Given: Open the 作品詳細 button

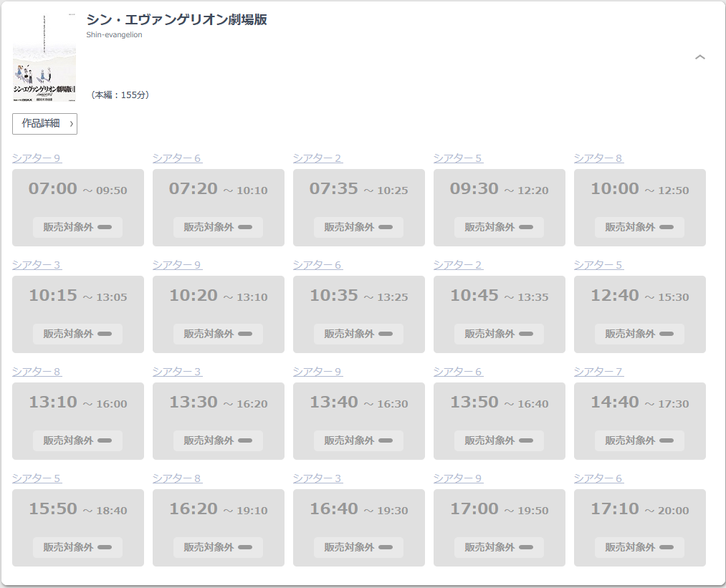Looking at the screenshot, I should pyautogui.click(x=44, y=123).
